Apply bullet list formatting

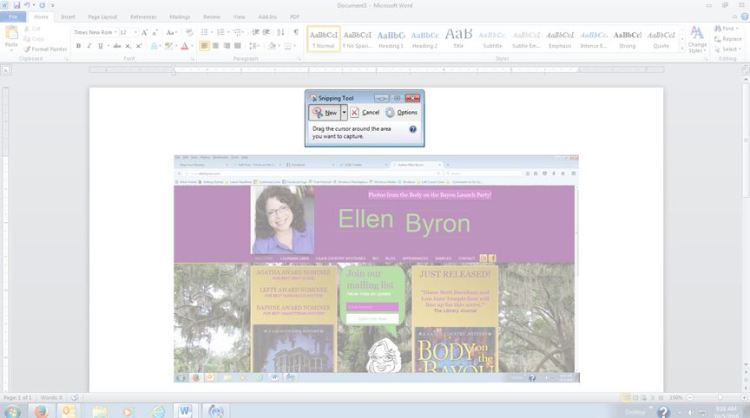[x=205, y=32]
